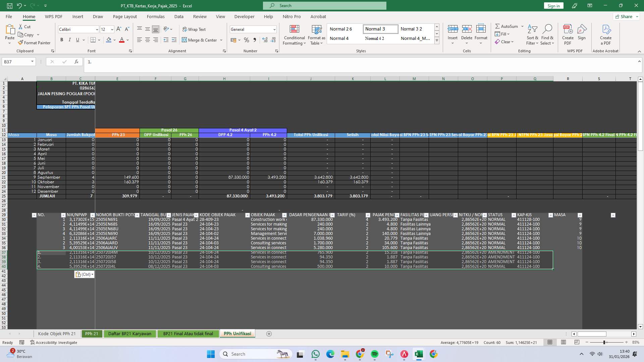Screen dimensions: 644x362
Task: Open the font size dropdown
Action: (112, 29)
